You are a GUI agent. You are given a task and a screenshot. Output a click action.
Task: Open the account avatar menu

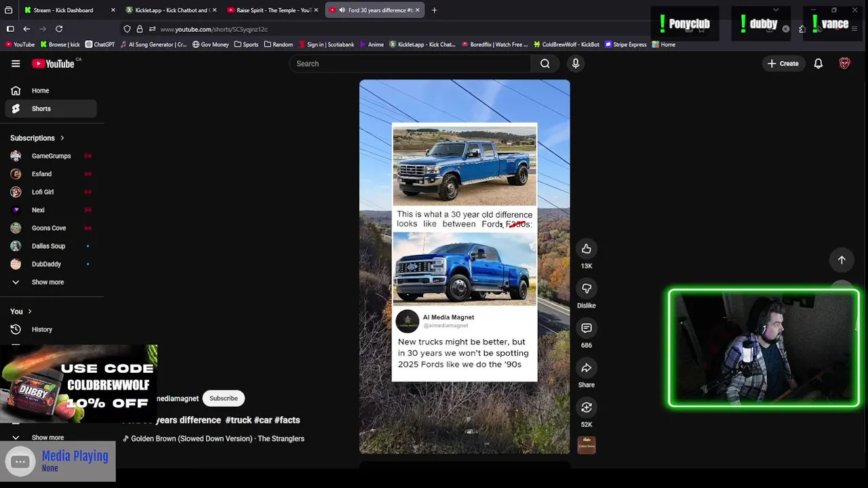tap(845, 64)
